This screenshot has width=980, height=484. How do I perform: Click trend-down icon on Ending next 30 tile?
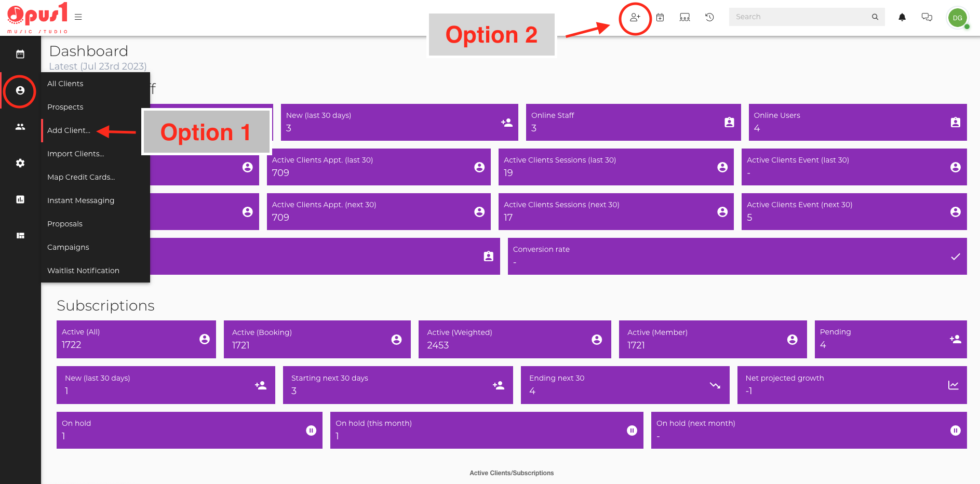(x=715, y=385)
